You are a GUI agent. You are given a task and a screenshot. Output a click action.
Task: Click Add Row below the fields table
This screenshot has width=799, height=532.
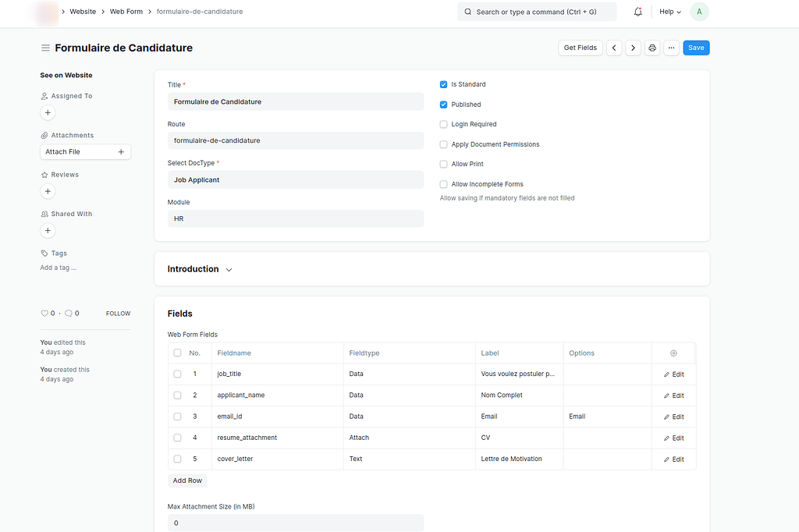[187, 481]
